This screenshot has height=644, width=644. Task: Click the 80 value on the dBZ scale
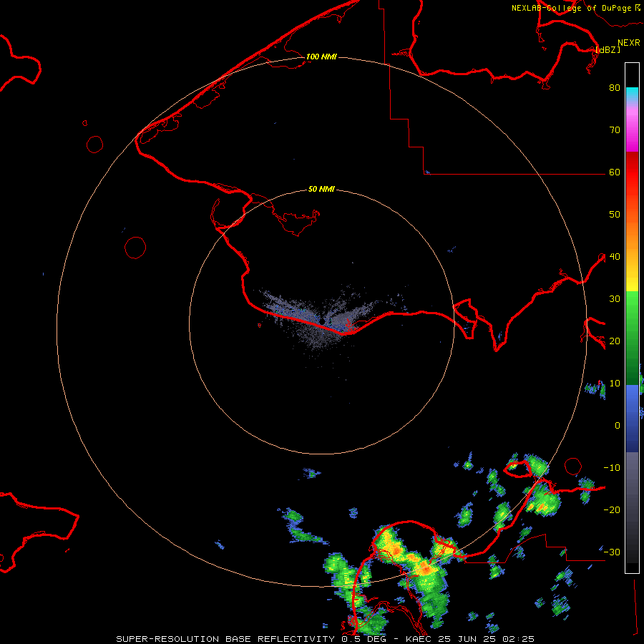coord(615,87)
